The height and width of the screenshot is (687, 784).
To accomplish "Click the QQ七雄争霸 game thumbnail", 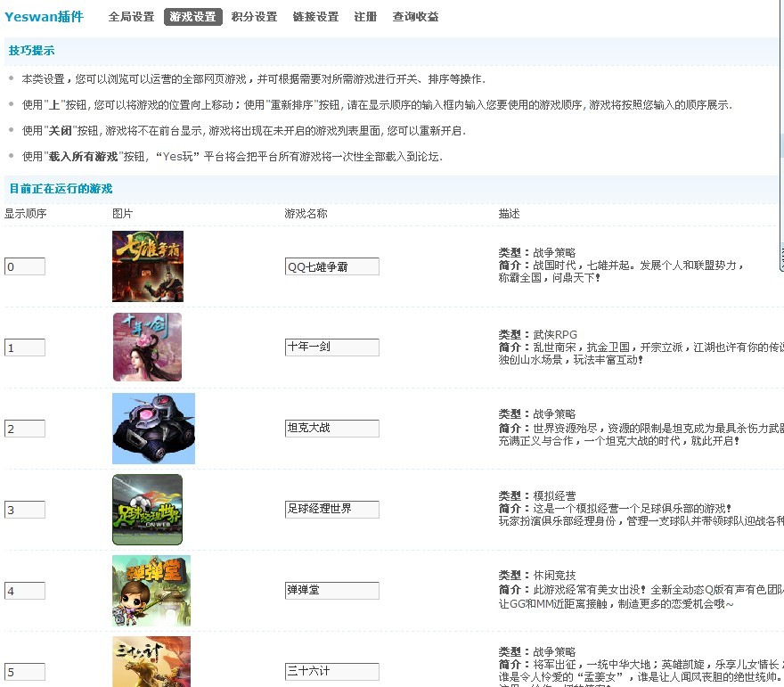I will 148,266.
